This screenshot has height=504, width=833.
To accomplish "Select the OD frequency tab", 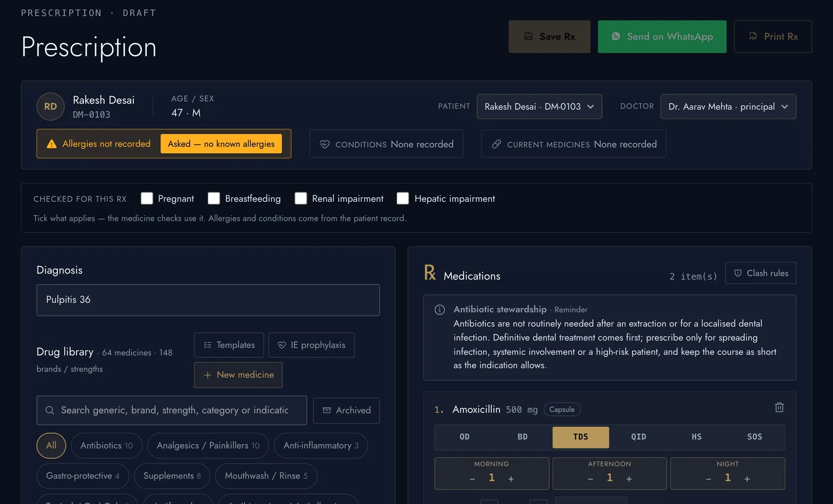I will tap(464, 437).
